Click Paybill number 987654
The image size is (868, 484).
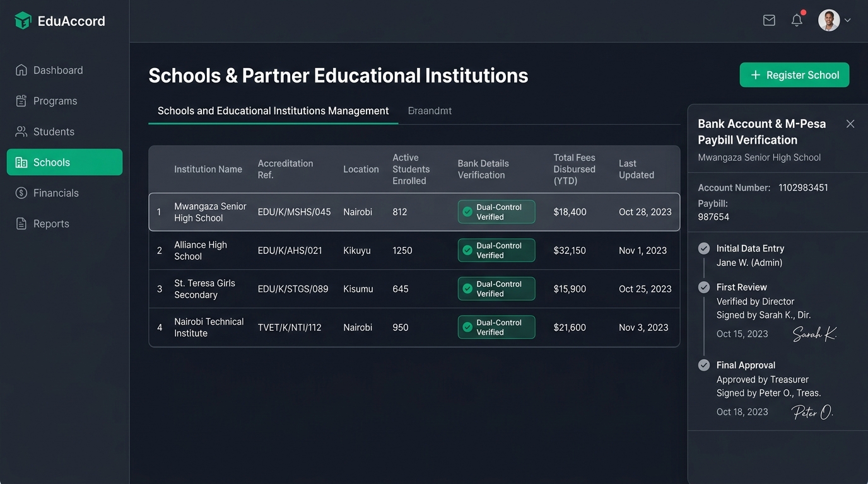(x=713, y=217)
